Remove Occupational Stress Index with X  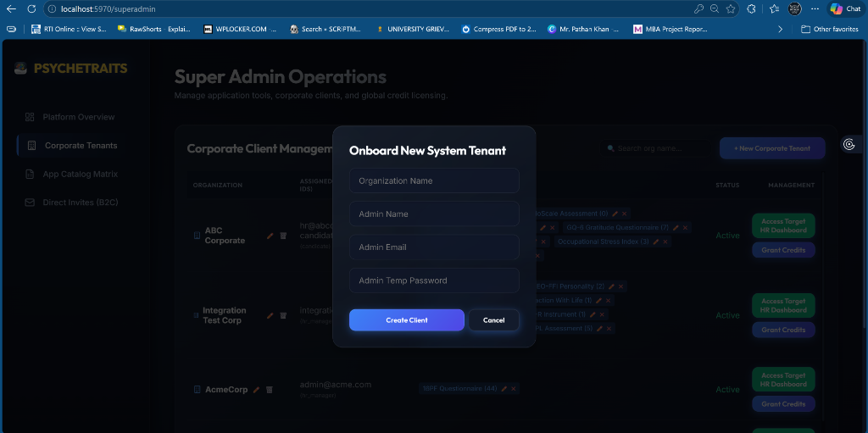pyautogui.click(x=665, y=242)
